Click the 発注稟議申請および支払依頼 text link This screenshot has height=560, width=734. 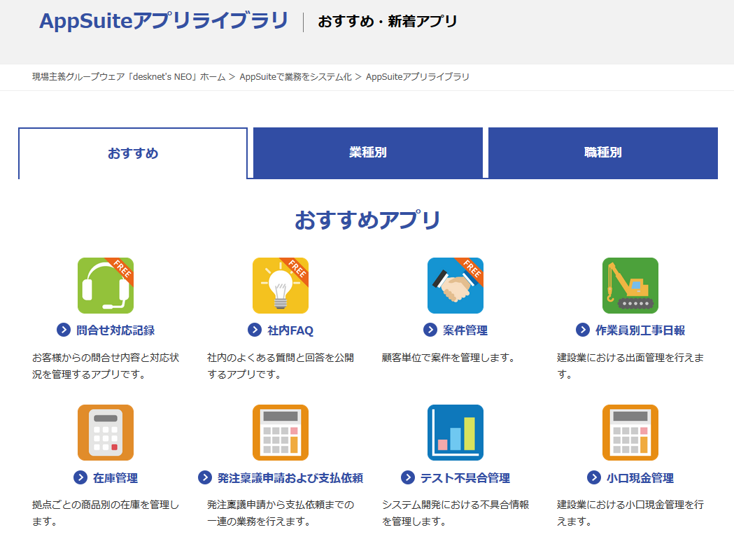(290, 478)
